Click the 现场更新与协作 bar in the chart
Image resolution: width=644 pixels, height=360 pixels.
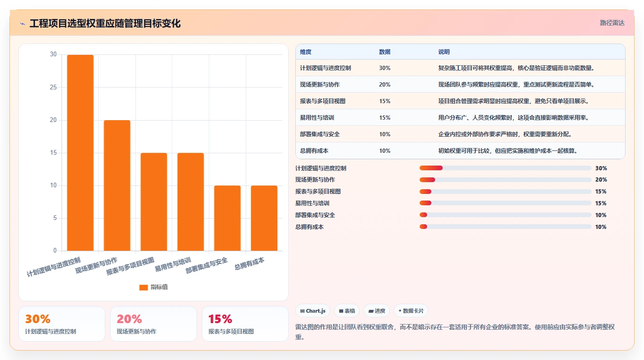[x=117, y=185]
